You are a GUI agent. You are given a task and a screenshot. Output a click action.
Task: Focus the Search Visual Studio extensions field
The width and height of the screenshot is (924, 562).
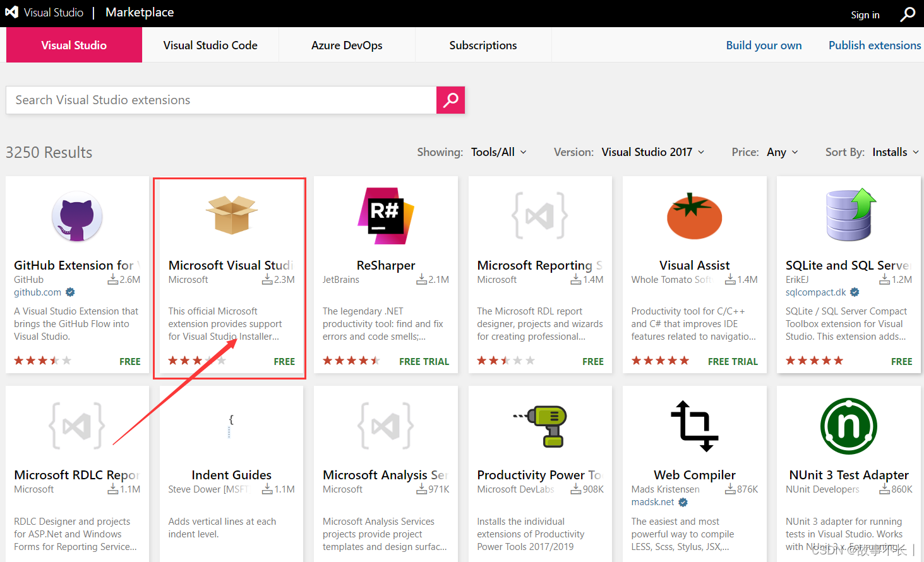[221, 100]
